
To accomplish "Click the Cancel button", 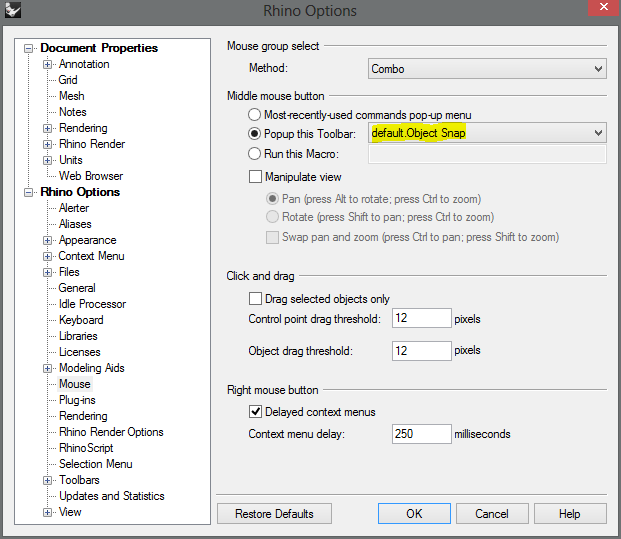I will [x=492, y=514].
